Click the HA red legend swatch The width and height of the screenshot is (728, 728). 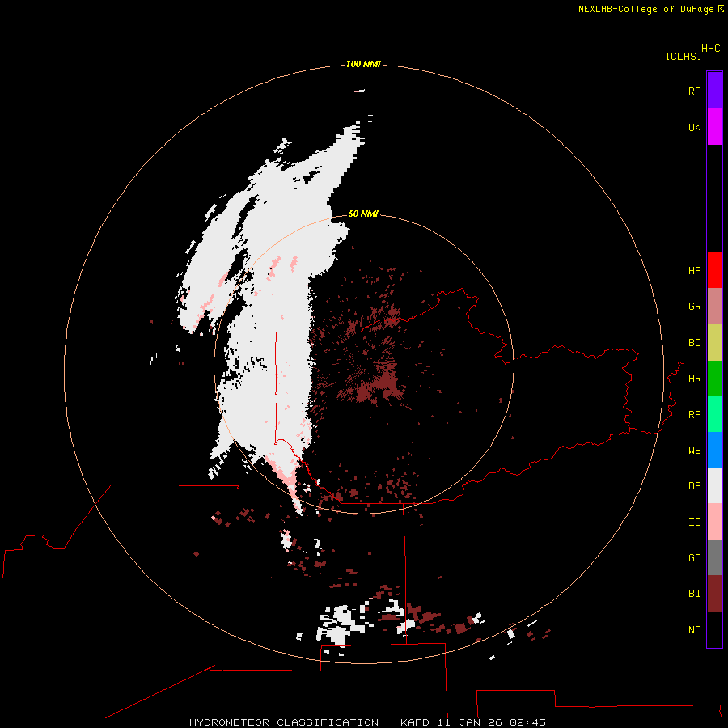coord(714,270)
